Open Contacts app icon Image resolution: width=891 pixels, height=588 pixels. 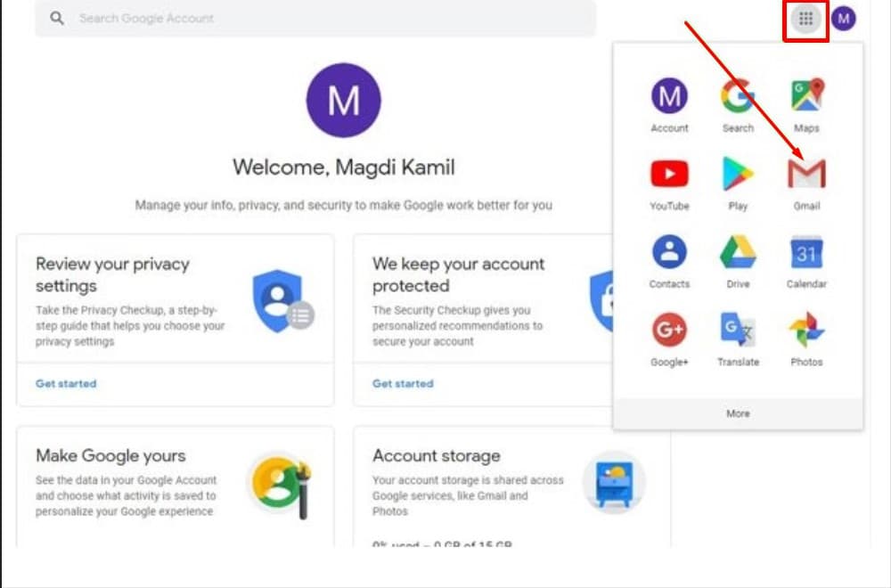click(x=669, y=254)
